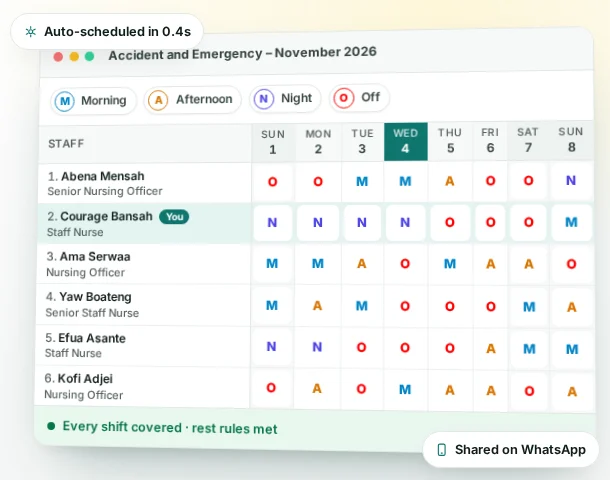Click the green dot before Every shift covered
The image size is (610, 480).
coord(51,426)
